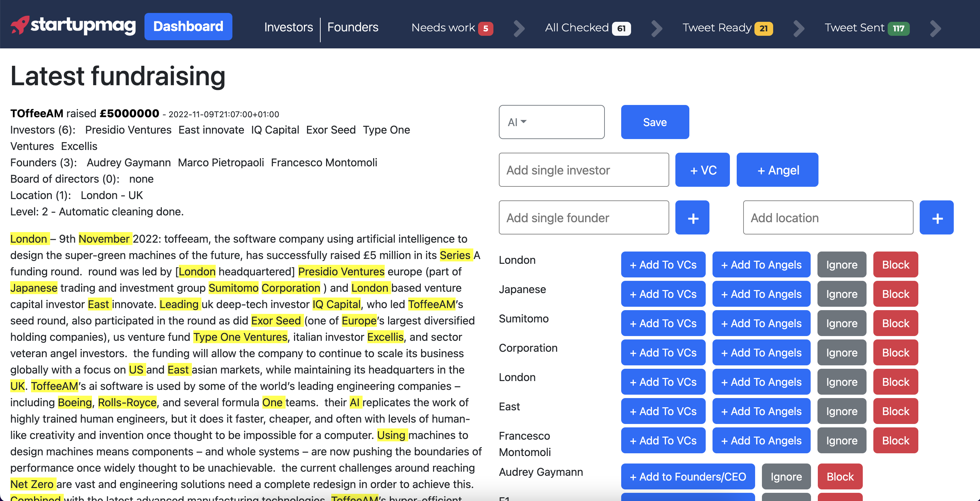Click the + Angel button
Viewport: 980px width, 501px height.
[x=778, y=170]
